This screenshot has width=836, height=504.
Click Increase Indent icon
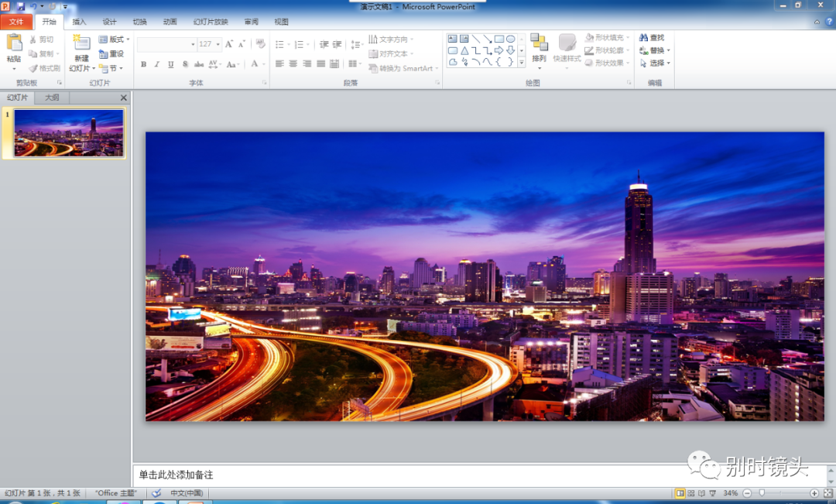point(337,44)
